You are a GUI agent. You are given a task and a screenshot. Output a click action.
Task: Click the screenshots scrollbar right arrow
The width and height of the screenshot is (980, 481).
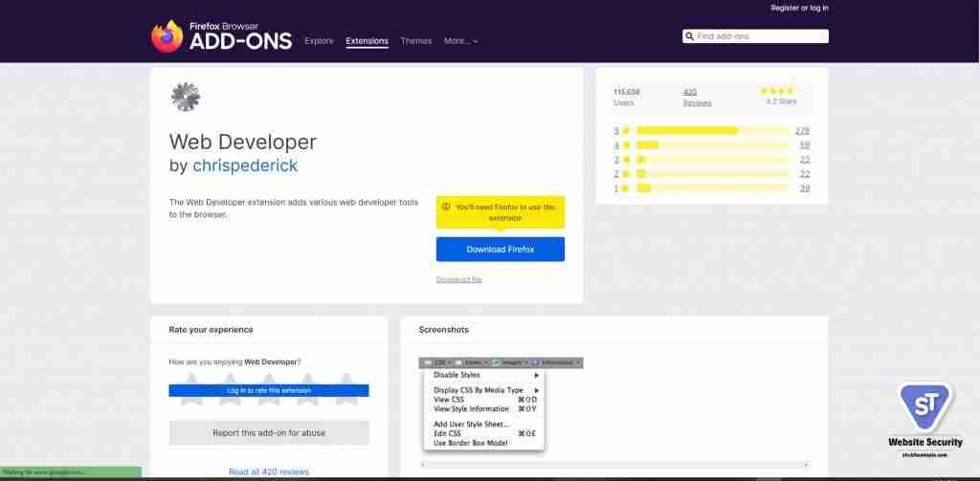(806, 465)
